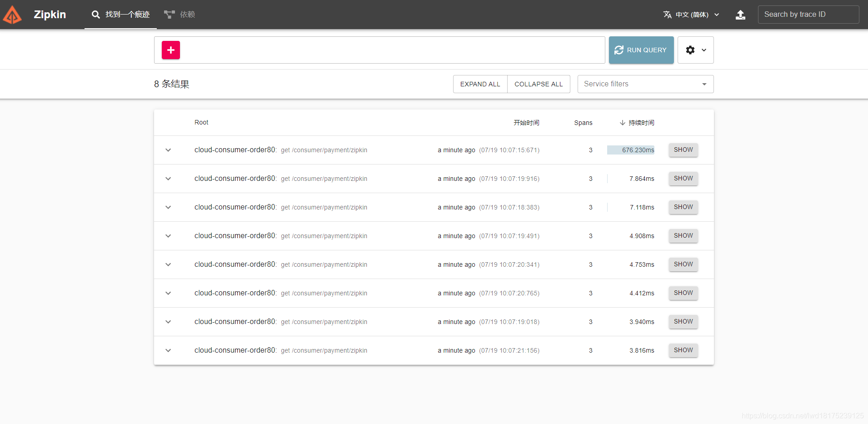The image size is (868, 424).
Task: Click the timestamp (07/19 10:07:20:341)
Action: point(509,264)
